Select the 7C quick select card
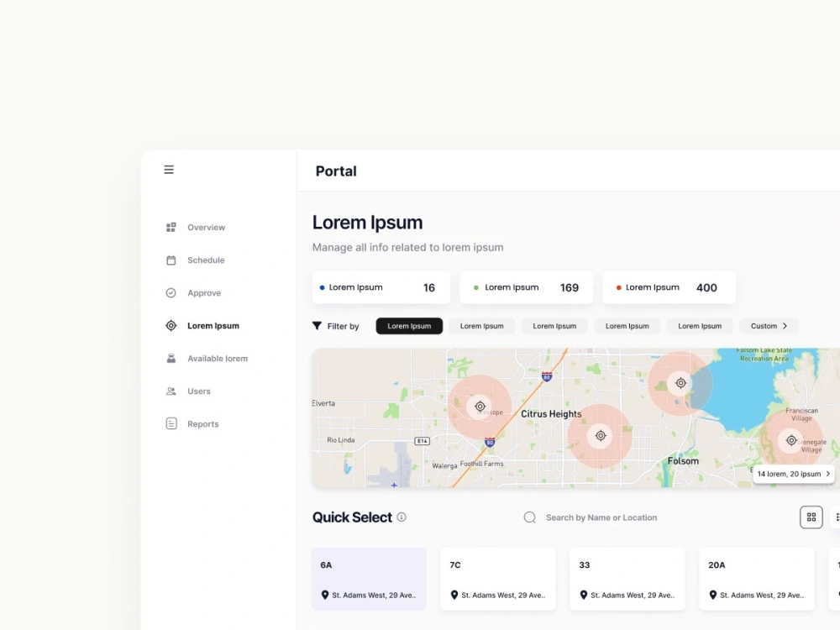 (498, 579)
